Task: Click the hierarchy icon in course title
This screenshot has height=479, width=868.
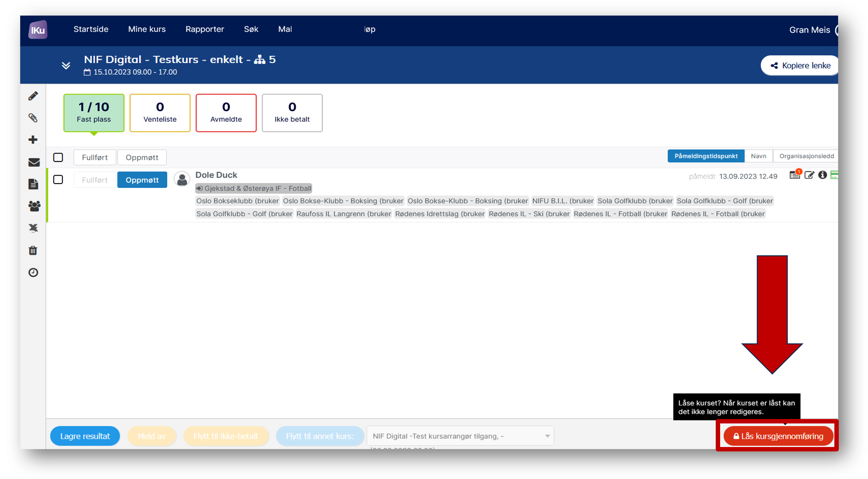Action: coord(260,60)
